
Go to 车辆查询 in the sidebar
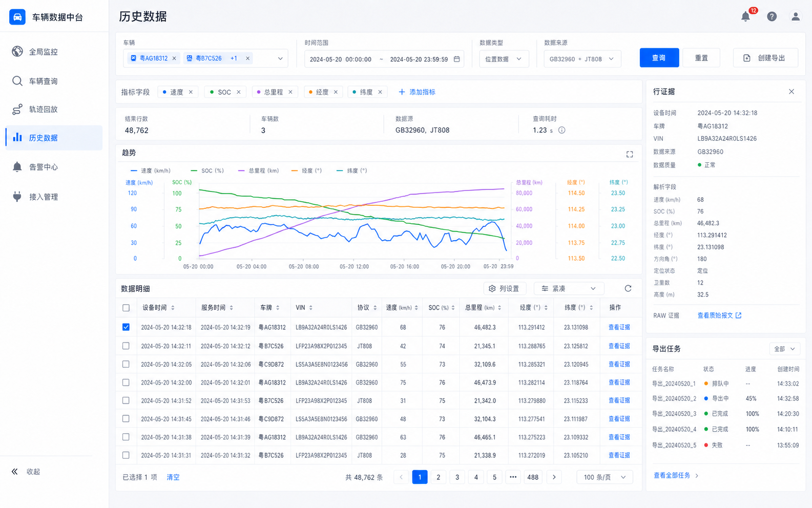click(x=54, y=81)
